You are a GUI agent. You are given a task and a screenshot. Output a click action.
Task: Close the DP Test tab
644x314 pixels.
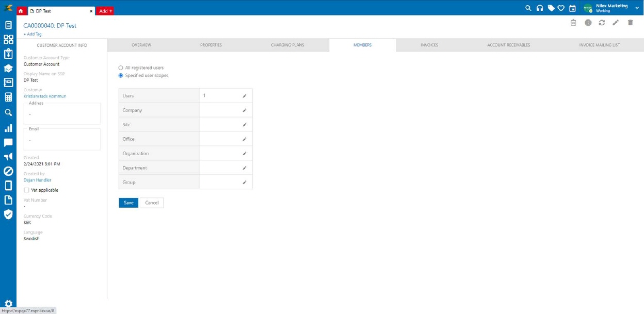[91, 11]
